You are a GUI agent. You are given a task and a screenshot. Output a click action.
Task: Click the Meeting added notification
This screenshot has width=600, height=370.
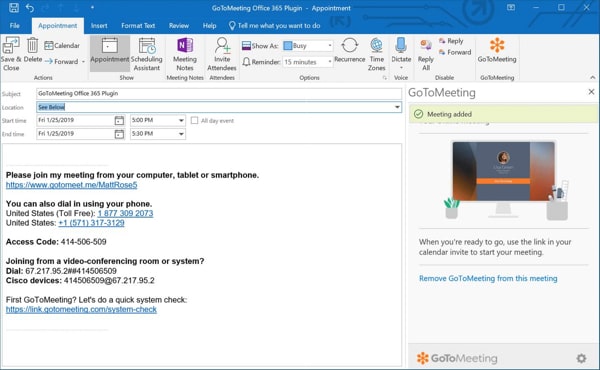click(503, 114)
